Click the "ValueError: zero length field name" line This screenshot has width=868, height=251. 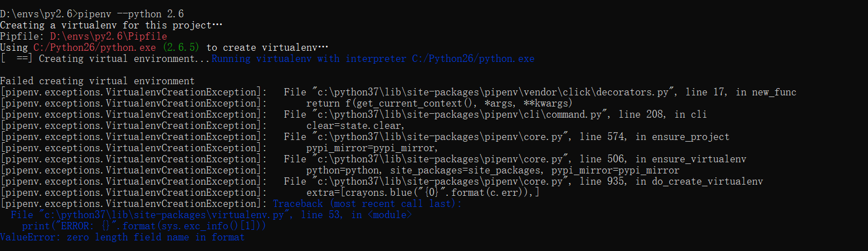(x=122, y=237)
